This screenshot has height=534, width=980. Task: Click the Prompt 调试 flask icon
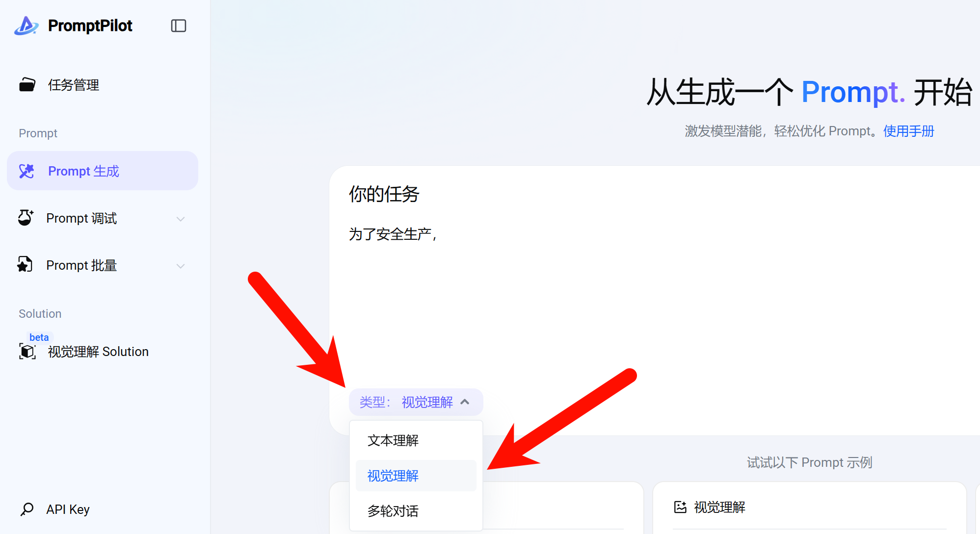26,218
